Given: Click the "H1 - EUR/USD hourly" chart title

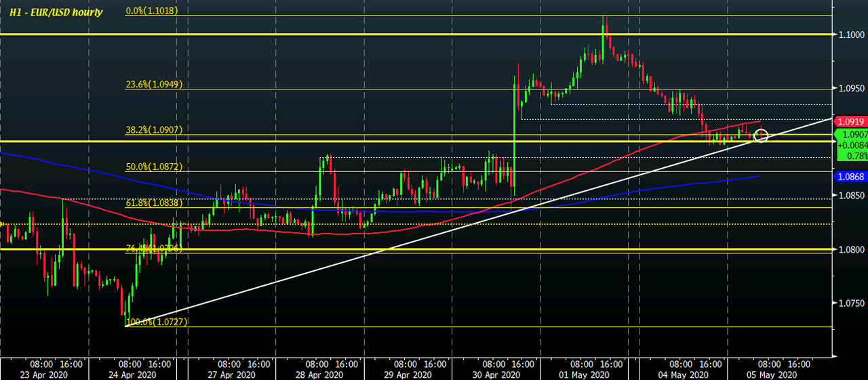Looking at the screenshot, I should [x=56, y=12].
